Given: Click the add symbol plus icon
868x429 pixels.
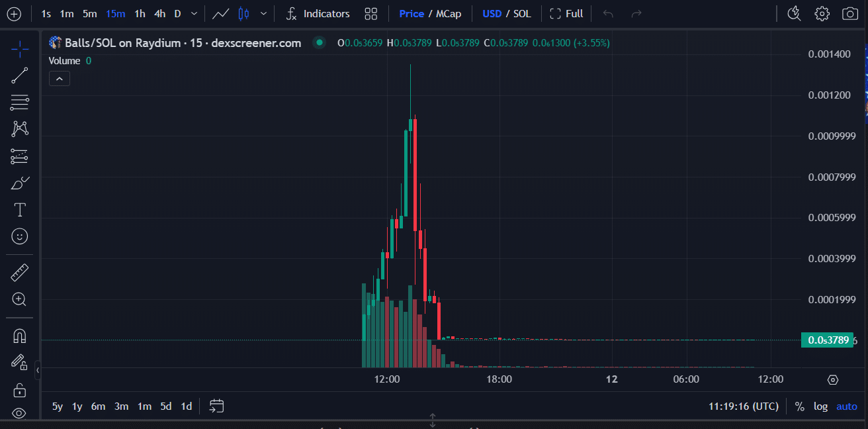Looking at the screenshot, I should click(14, 13).
